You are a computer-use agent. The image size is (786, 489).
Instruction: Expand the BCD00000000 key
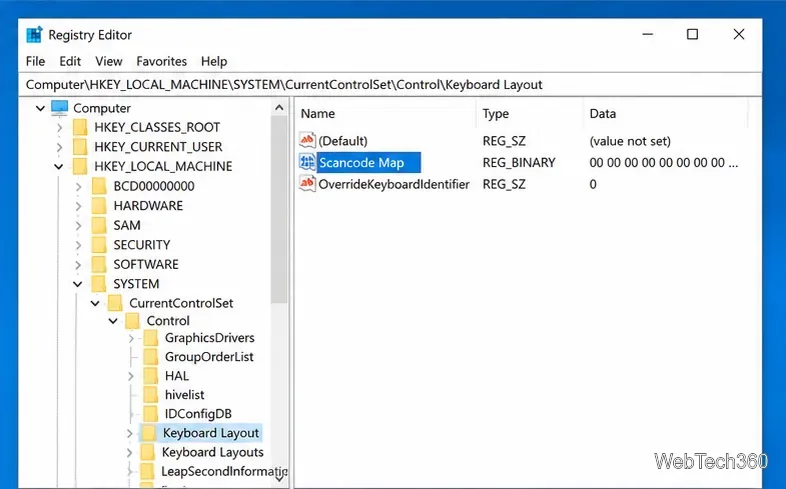pyautogui.click(x=79, y=186)
